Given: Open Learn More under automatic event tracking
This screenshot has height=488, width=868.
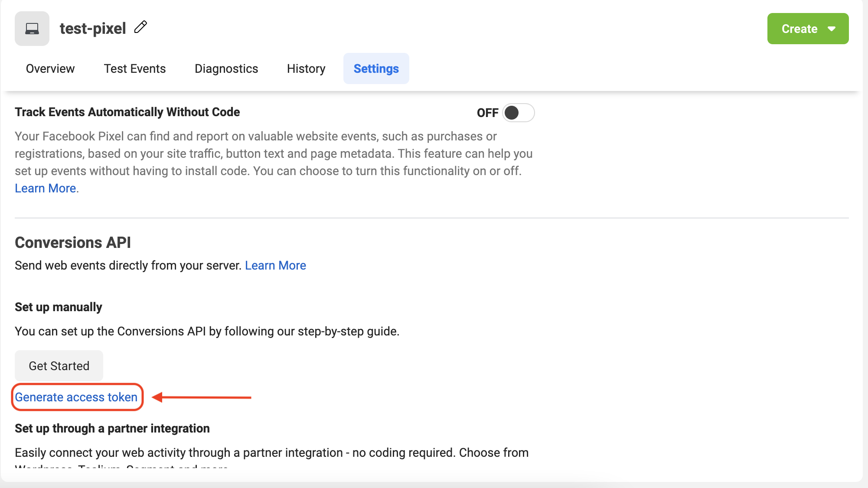Looking at the screenshot, I should coord(46,188).
